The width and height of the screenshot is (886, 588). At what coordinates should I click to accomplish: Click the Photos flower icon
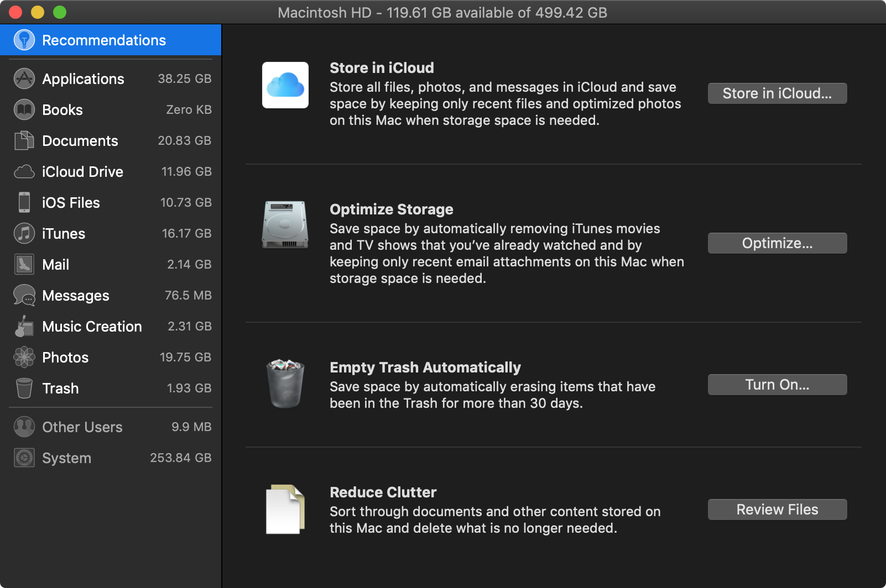pyautogui.click(x=24, y=357)
